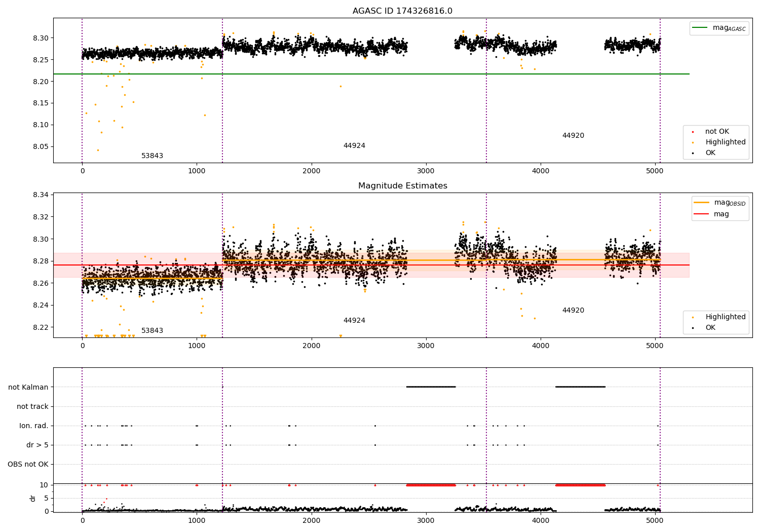Click the orange mag OBSID legend line
This screenshot has height=532, width=760.
tap(702, 203)
